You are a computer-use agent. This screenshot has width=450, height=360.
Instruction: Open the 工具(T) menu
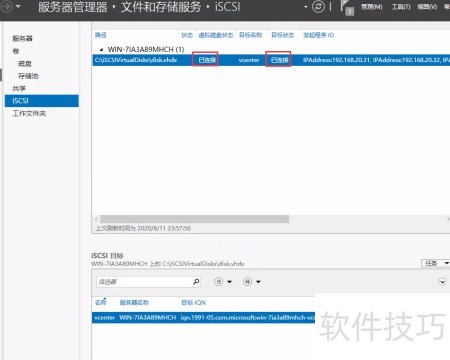401,7
